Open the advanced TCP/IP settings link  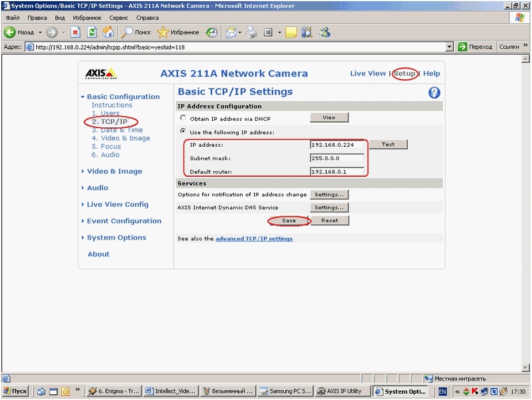click(254, 239)
